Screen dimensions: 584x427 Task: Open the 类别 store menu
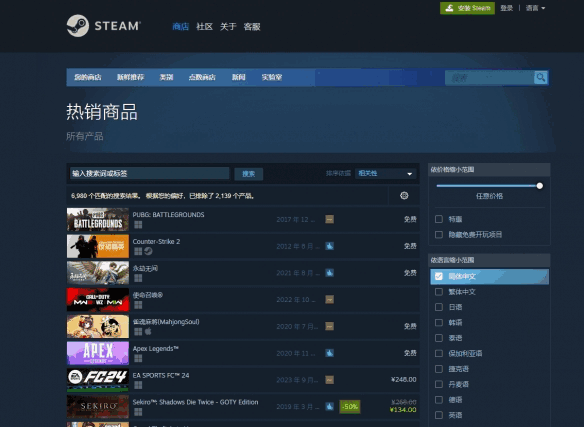pos(166,77)
